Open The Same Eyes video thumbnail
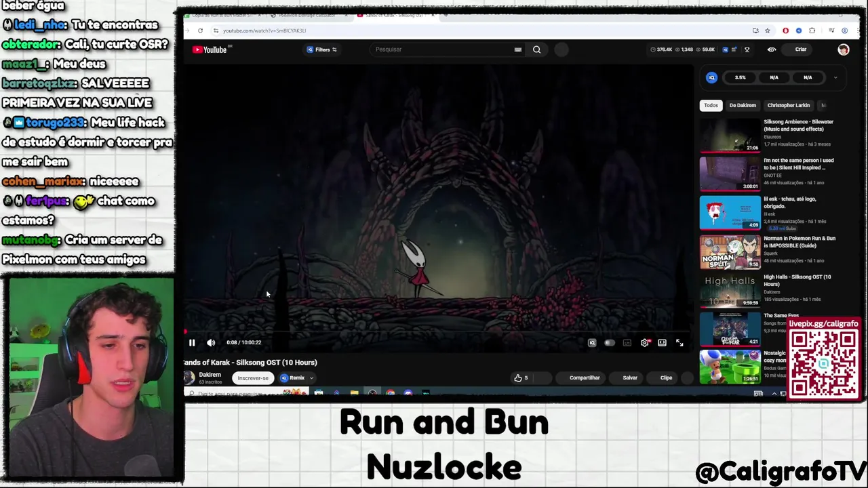Screen dimensions: 868x488 (x=730, y=329)
